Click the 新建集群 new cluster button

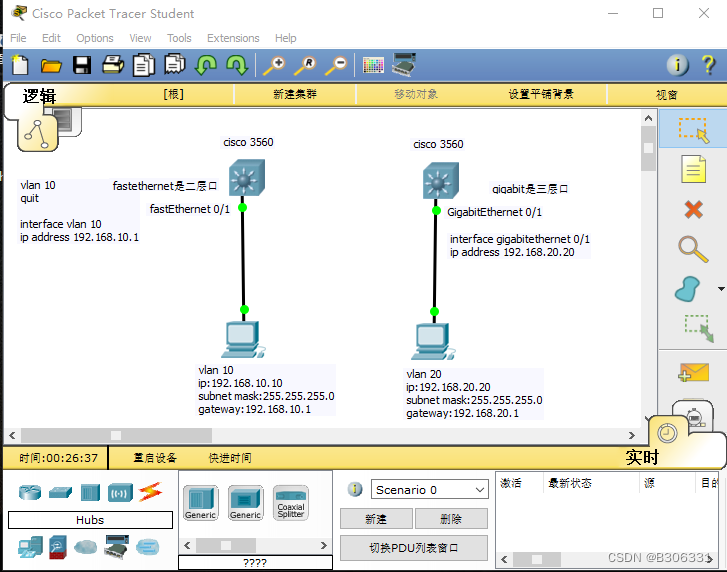point(294,95)
